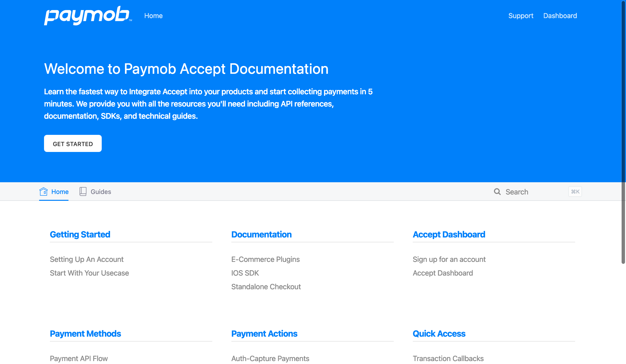Open Sign up for an account
The height and width of the screenshot is (364, 626).
pyautogui.click(x=449, y=259)
